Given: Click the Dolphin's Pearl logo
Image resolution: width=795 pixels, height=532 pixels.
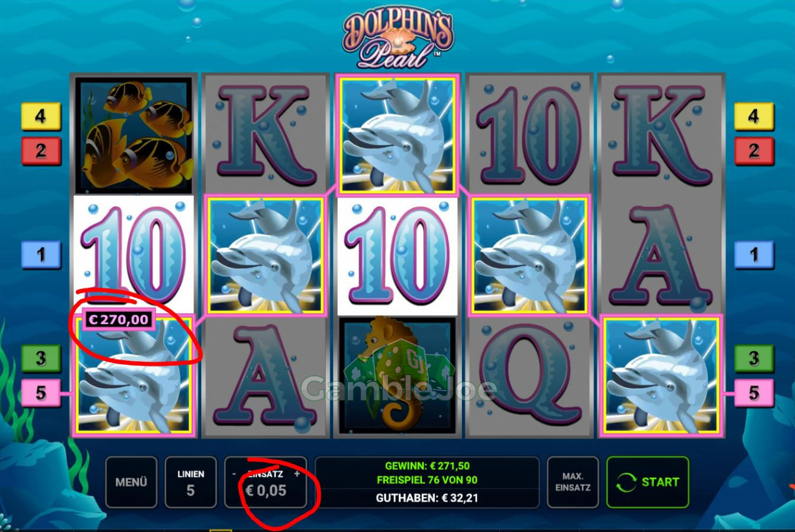Looking at the screenshot, I should 397,38.
